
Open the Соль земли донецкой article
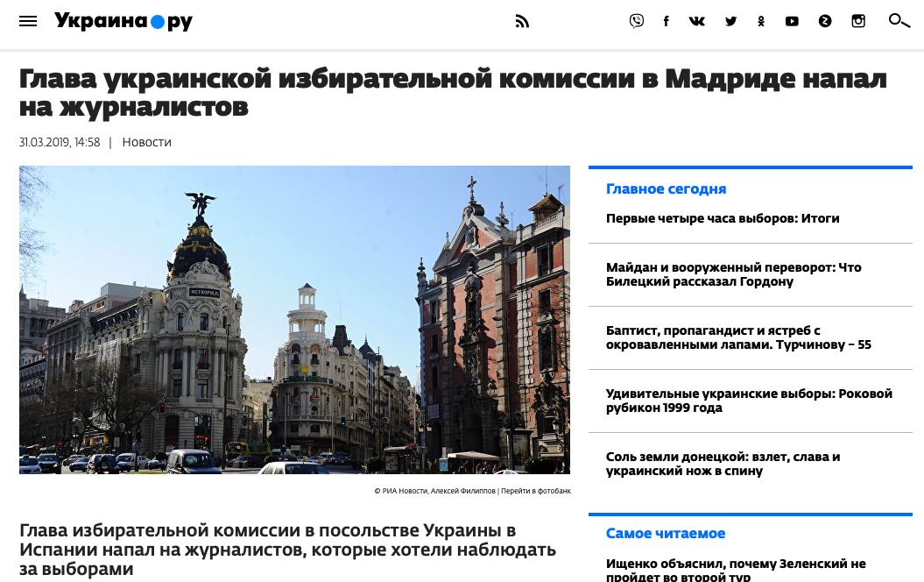(x=723, y=464)
